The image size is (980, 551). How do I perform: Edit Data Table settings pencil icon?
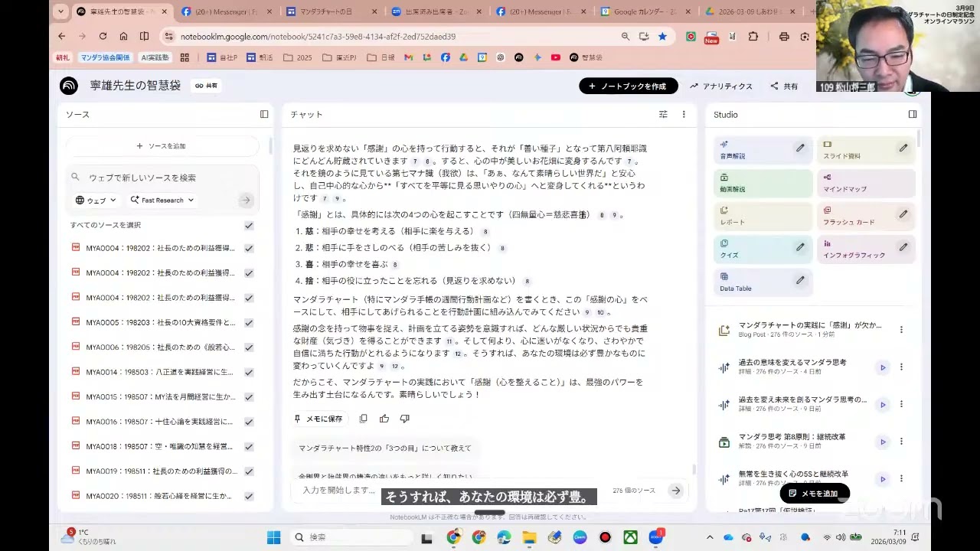[800, 280]
